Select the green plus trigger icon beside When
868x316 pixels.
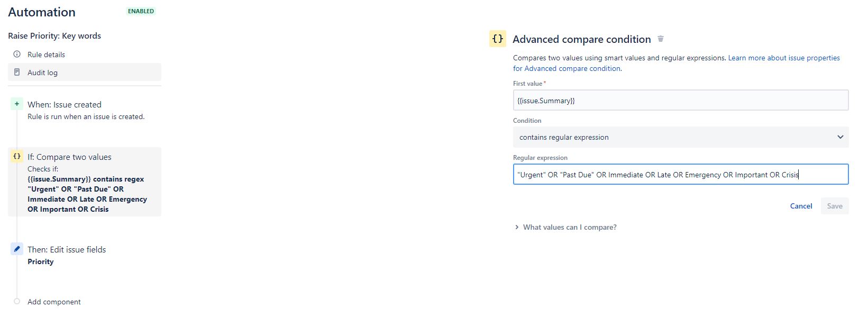pos(16,104)
